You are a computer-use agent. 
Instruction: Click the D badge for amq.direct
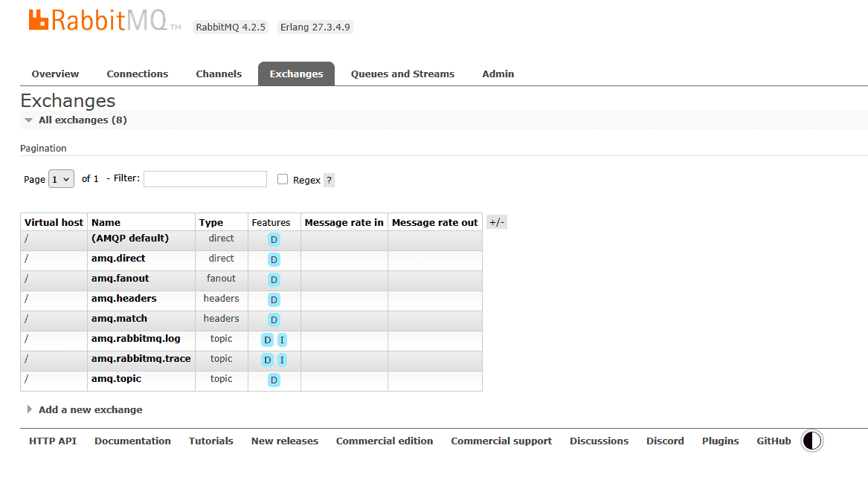(x=274, y=259)
